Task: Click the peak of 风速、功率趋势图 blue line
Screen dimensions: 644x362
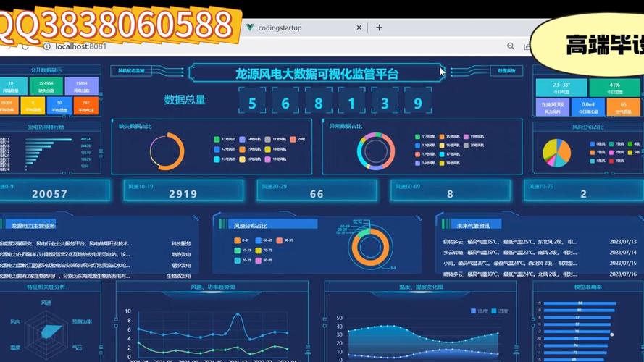Action: (237, 315)
